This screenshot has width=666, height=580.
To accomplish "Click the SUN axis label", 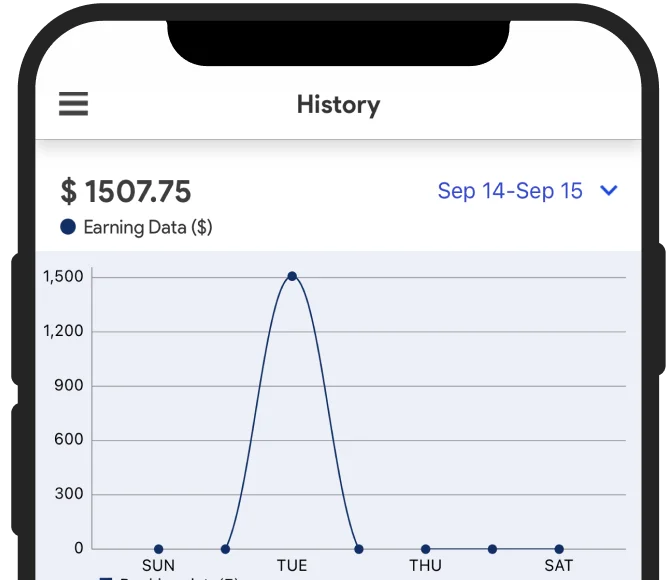I will click(158, 566).
